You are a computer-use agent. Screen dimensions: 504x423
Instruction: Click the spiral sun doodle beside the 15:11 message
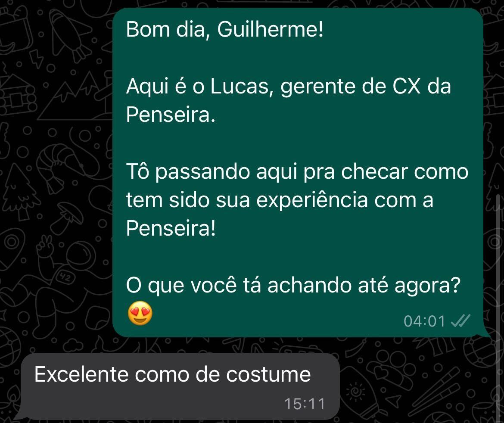tap(356, 392)
